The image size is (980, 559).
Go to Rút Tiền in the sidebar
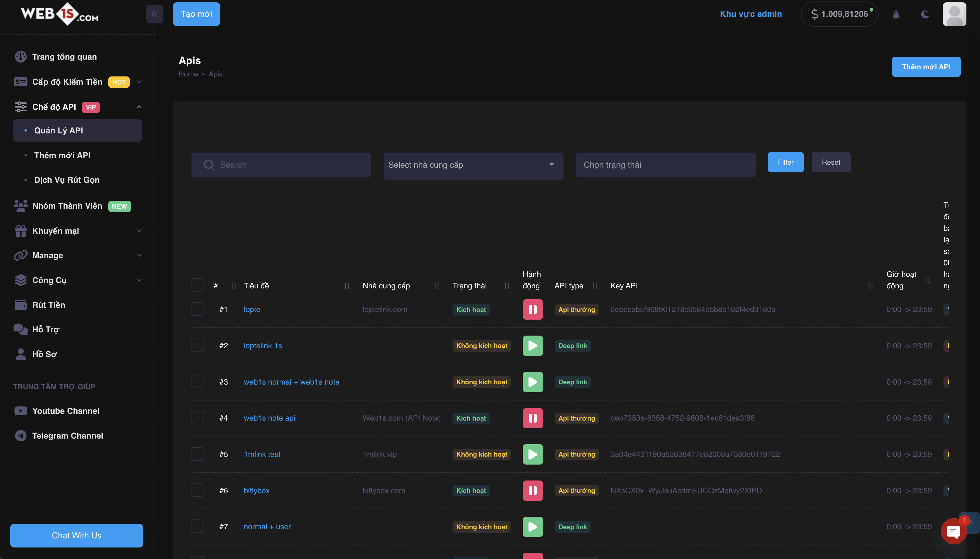click(49, 305)
